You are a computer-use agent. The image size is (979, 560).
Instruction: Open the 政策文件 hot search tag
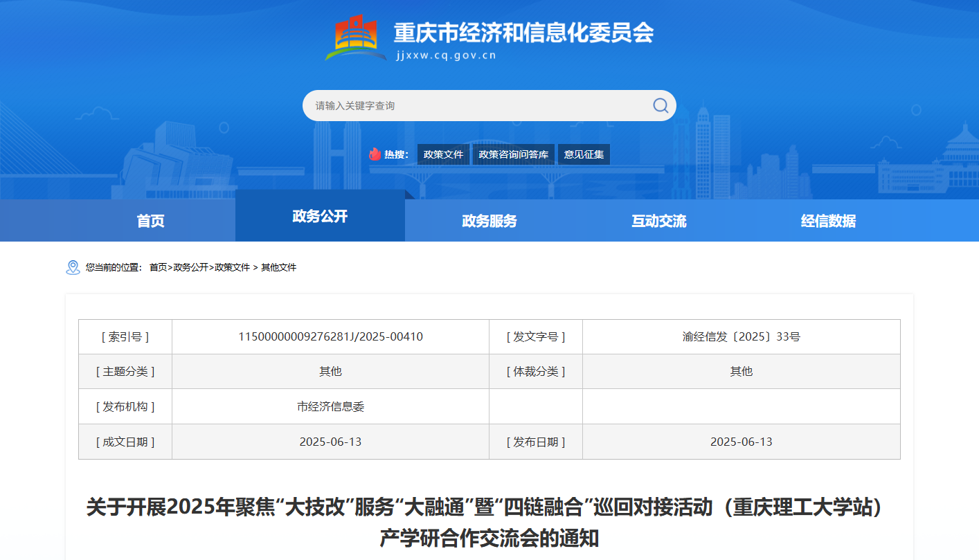[443, 154]
